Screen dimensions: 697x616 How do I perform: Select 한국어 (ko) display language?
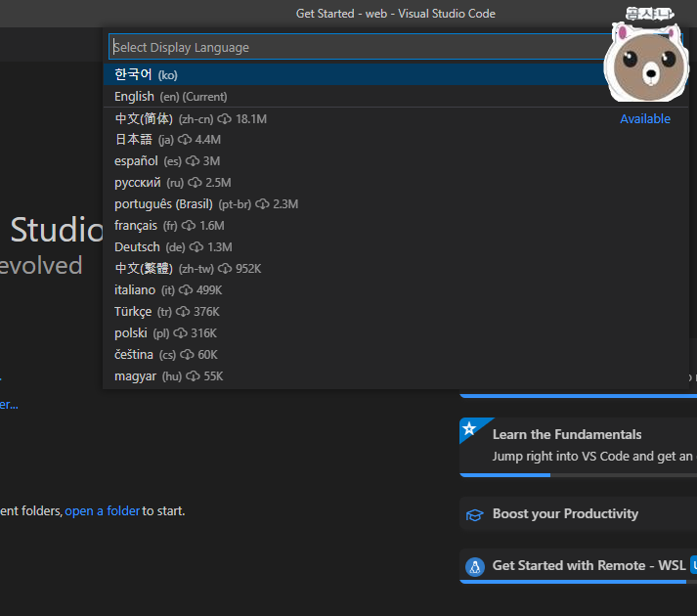point(396,74)
